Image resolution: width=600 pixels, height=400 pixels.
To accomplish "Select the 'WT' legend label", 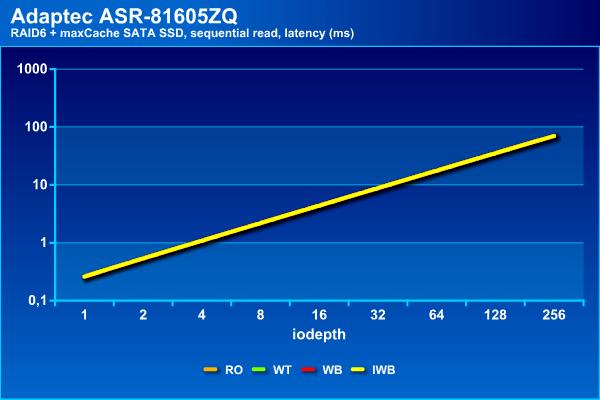I will [x=282, y=370].
